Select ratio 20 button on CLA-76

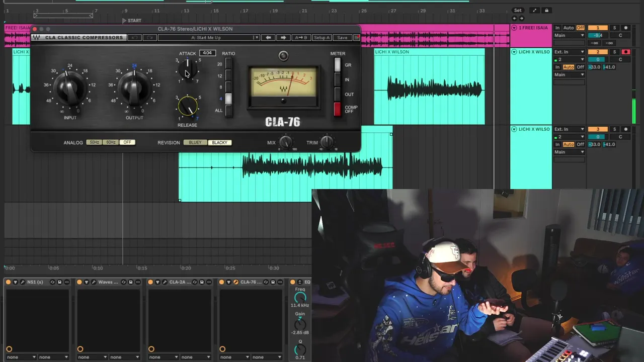pos(229,64)
